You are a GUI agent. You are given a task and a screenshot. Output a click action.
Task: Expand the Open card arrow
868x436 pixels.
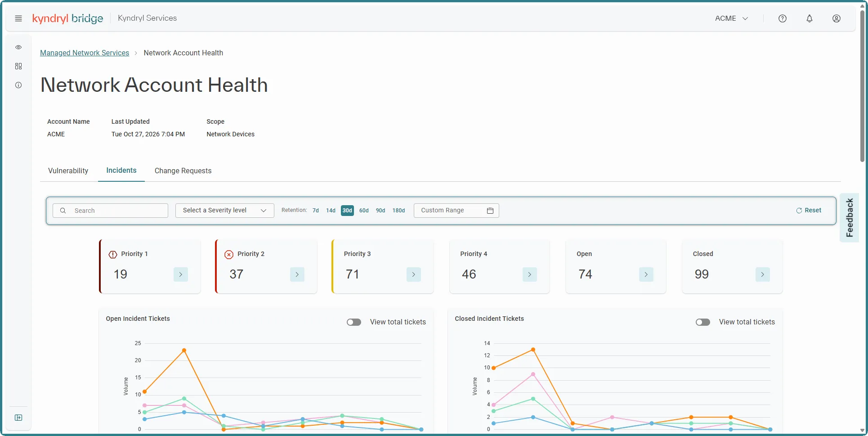(646, 274)
